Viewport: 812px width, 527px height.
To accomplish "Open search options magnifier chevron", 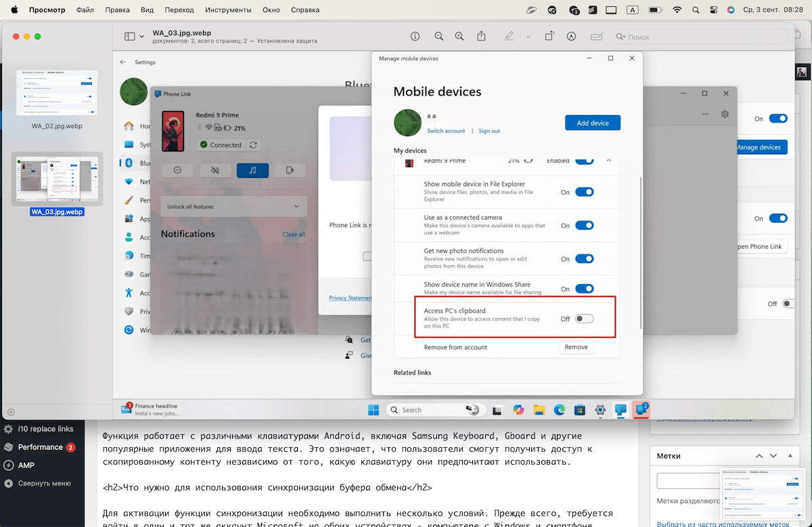I will coord(621,37).
